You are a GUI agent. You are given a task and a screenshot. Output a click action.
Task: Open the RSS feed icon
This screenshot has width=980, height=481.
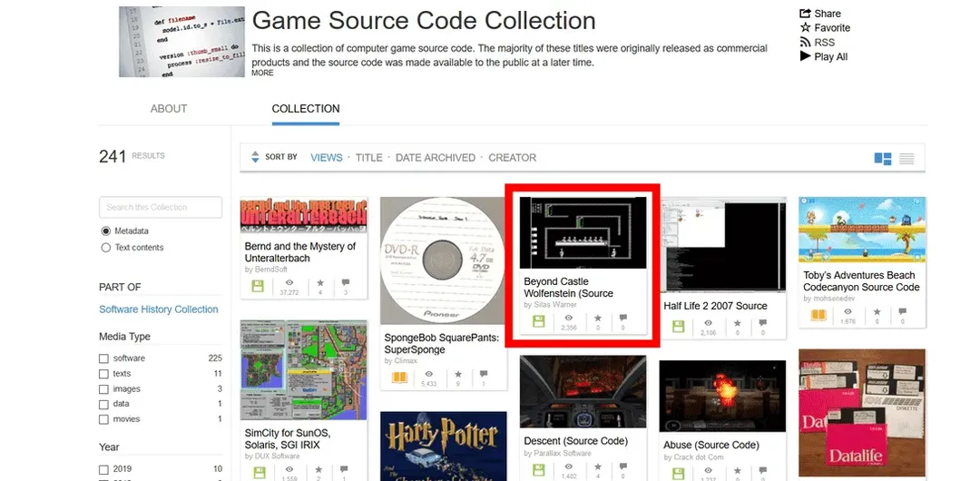[805, 43]
